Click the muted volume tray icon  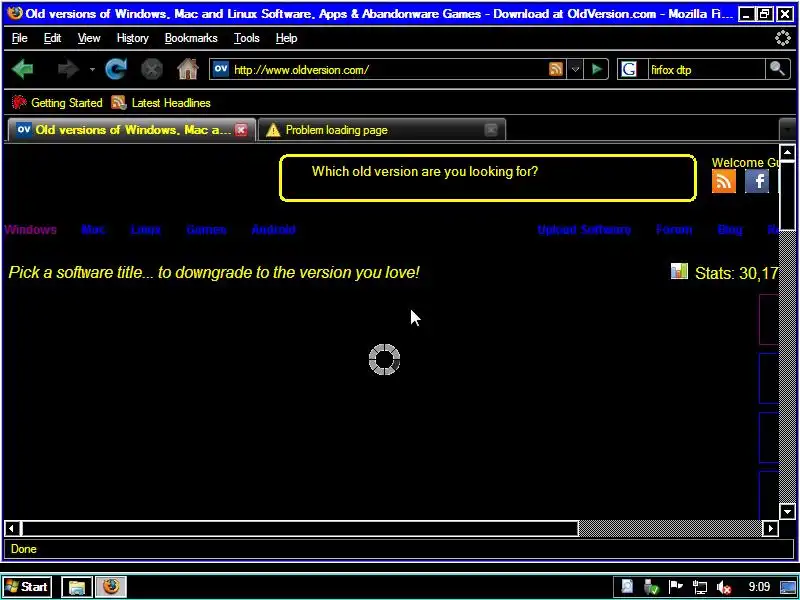tap(723, 587)
